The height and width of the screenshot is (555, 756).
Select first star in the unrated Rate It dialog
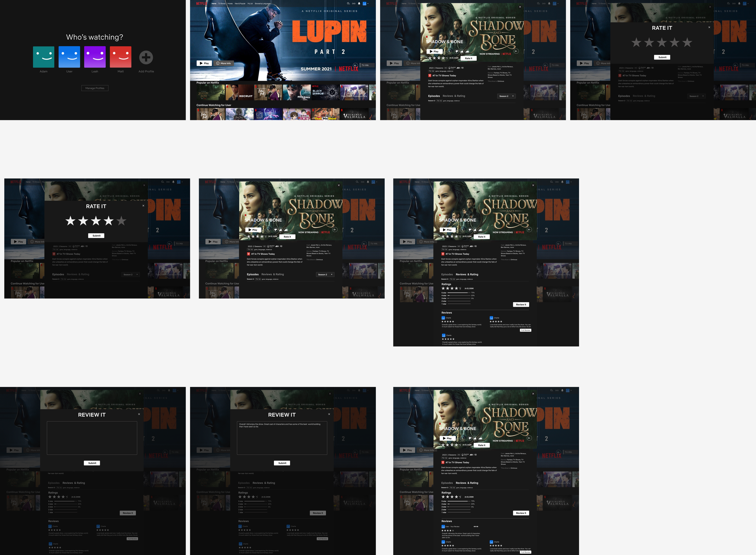pos(636,42)
